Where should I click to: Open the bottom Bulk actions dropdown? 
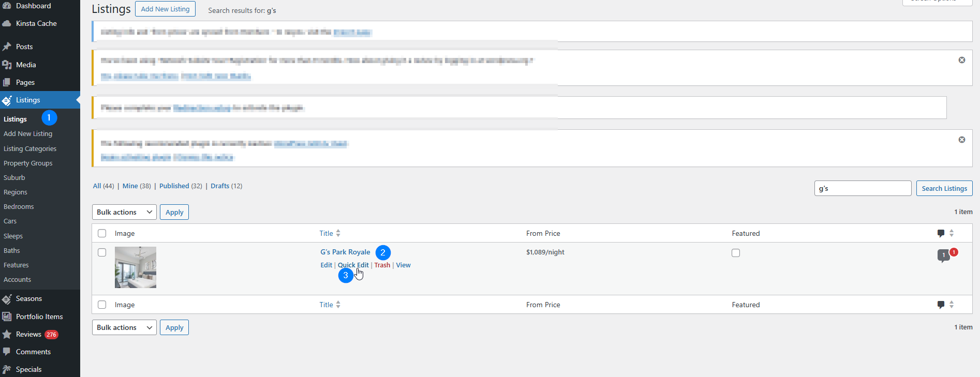pyautogui.click(x=124, y=327)
